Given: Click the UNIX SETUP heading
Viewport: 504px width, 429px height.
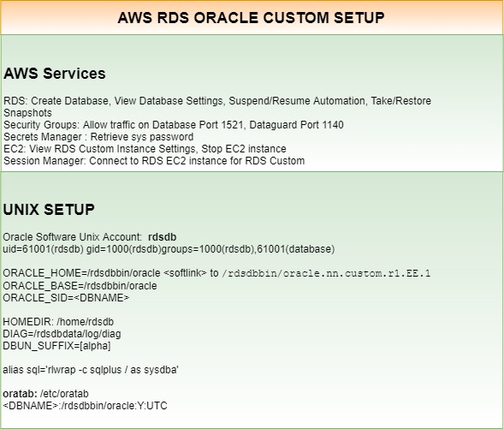Looking at the screenshot, I should (x=49, y=209).
